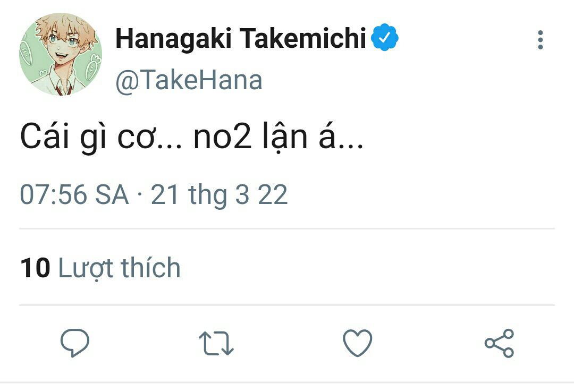This screenshot has height=392, width=574.
Task: Click the display name Hanagaki Takemichi
Action: tap(241, 39)
